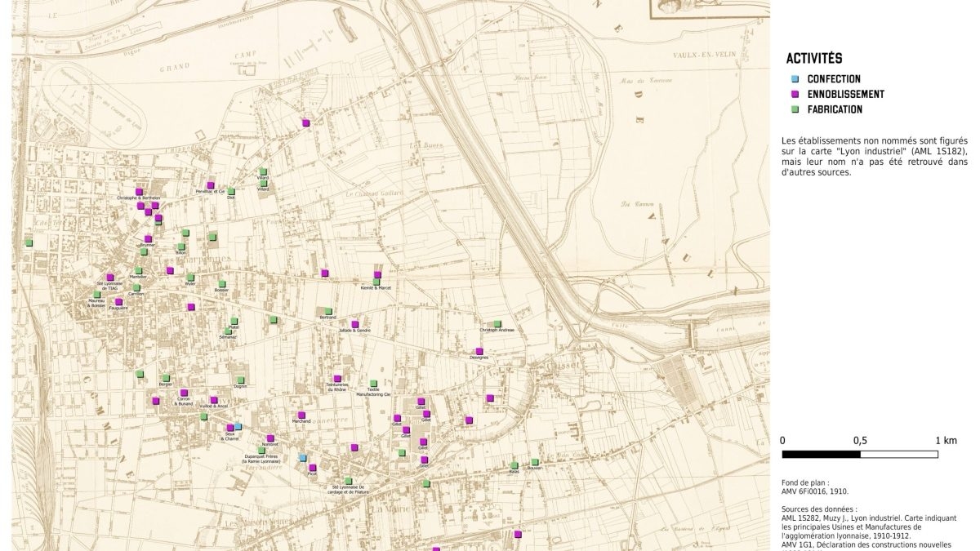Click the Fauquière map label
The image size is (980, 551).
point(118,308)
